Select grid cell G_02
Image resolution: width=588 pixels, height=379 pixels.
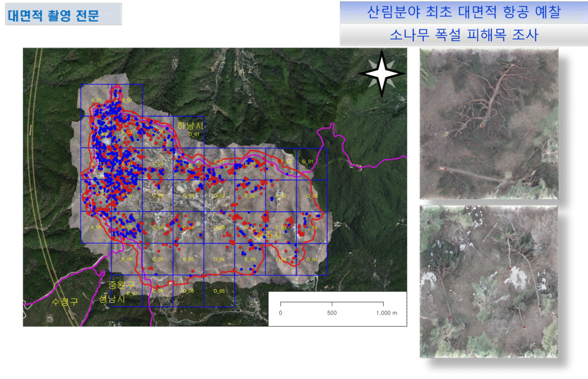coord(312,196)
